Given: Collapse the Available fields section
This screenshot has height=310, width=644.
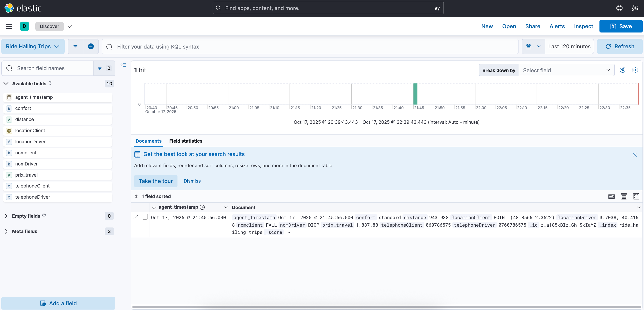Looking at the screenshot, I should pyautogui.click(x=6, y=83).
